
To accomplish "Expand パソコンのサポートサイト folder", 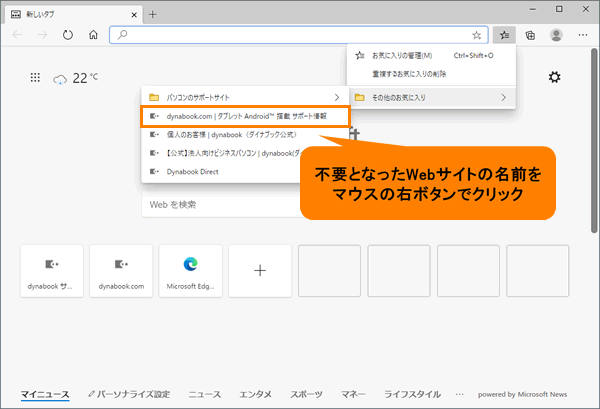I will (245, 98).
